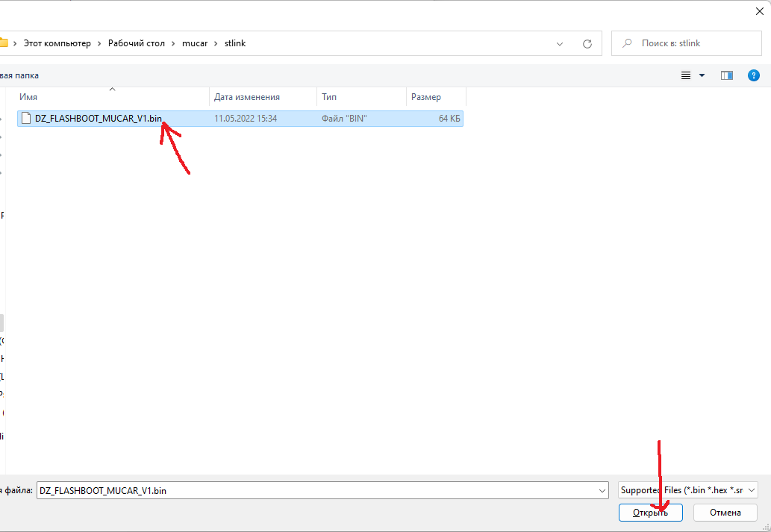Expand the file name history dropdown

[602, 491]
